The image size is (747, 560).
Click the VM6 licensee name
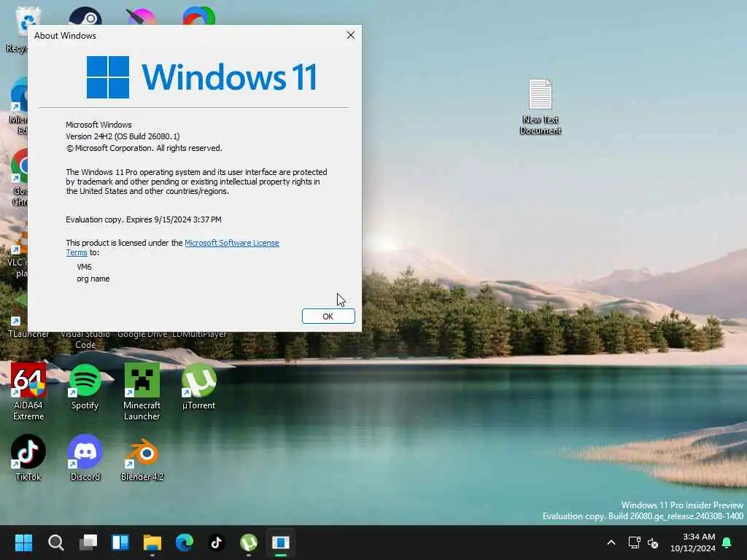pyautogui.click(x=84, y=267)
